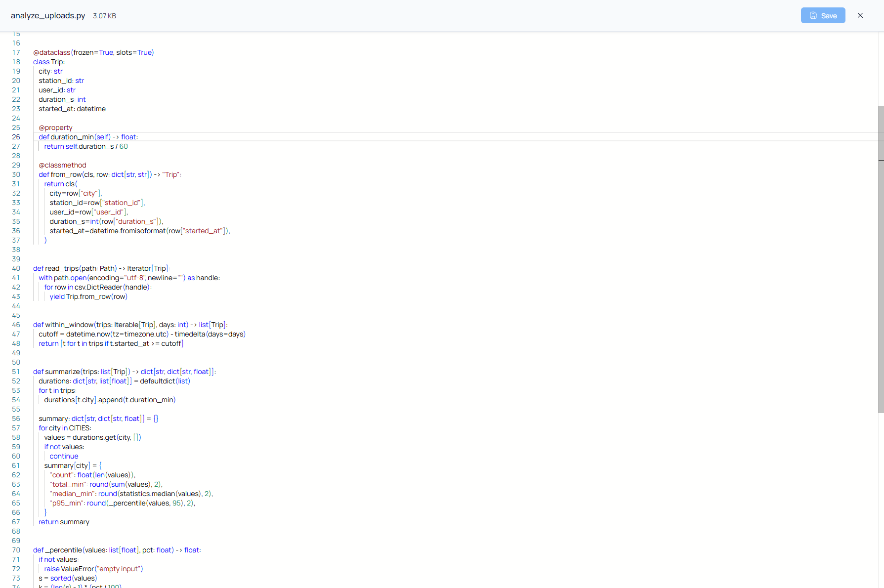
Task: Click the @property decorator
Action: [55, 127]
